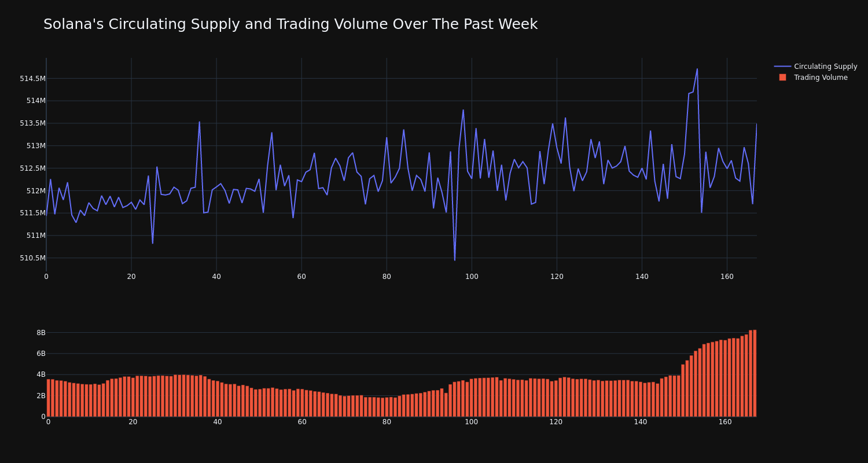Click the 513.5M y-axis label
This screenshot has height=463, width=868.
[32, 123]
